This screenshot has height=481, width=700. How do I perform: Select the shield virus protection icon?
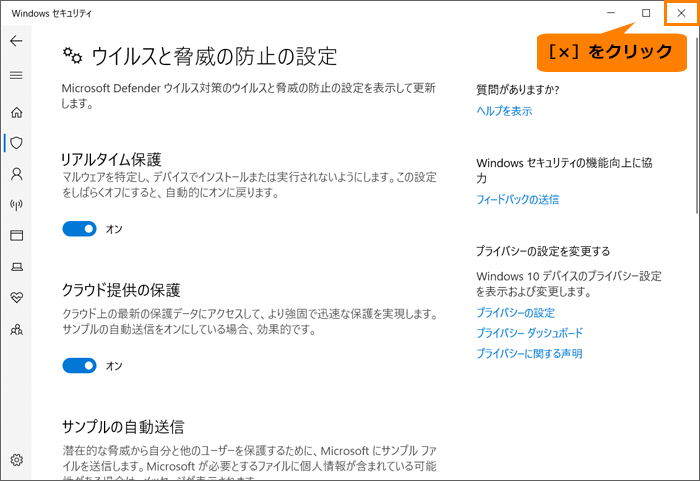(x=17, y=143)
